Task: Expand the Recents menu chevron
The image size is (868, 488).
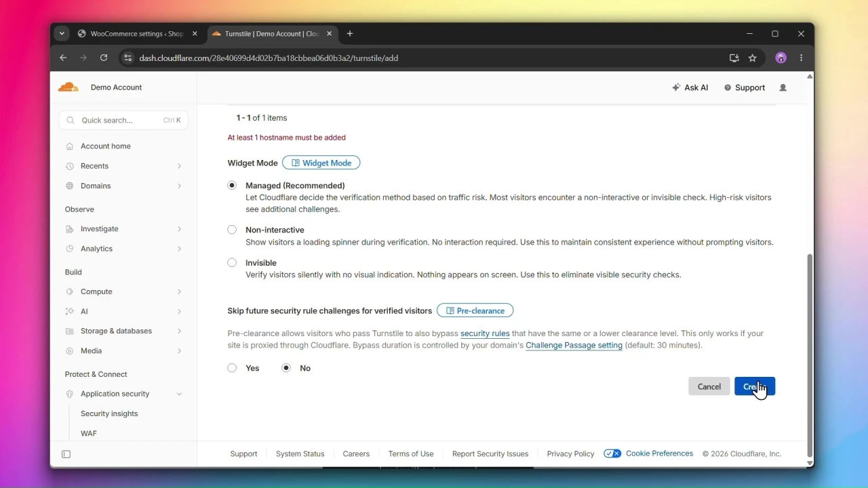Action: pos(179,166)
